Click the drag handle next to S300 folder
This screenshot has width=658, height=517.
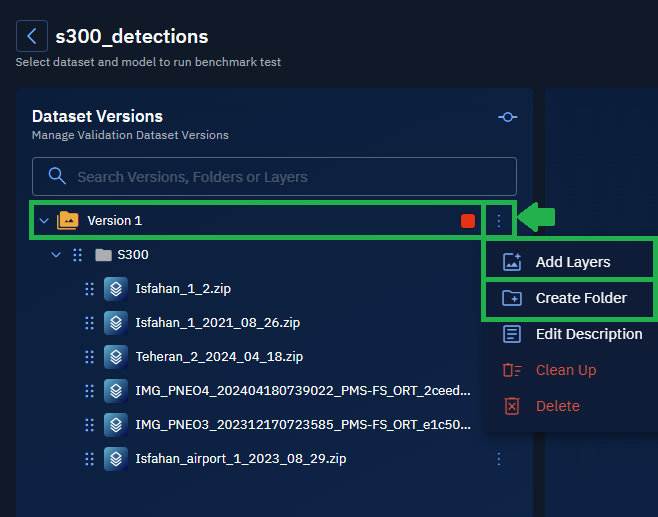[x=78, y=255]
